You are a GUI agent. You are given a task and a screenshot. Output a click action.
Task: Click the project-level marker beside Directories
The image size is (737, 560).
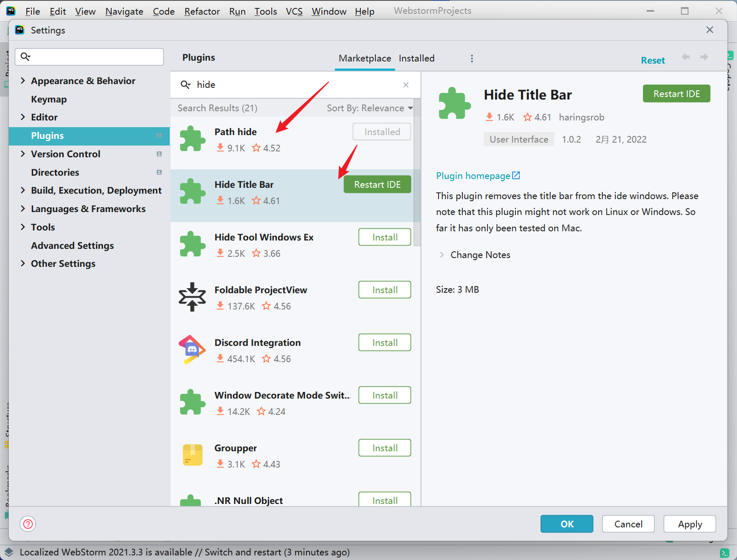click(159, 172)
